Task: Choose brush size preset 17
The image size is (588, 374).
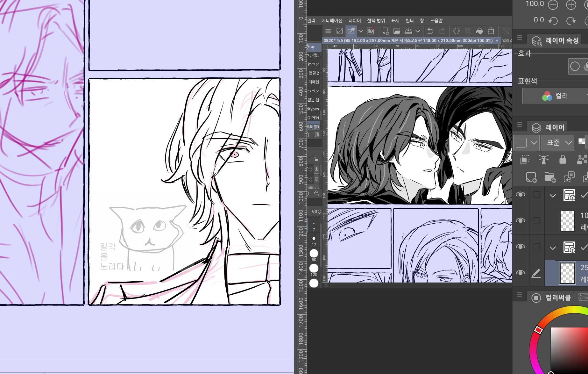Action: click(314, 241)
